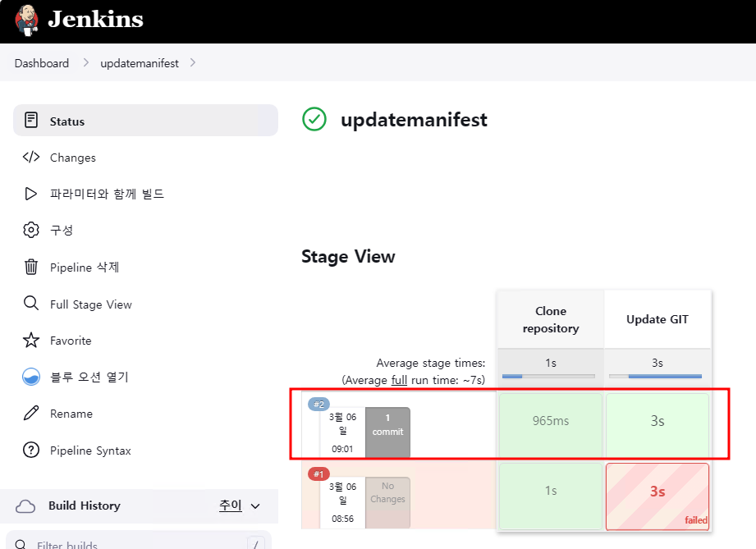This screenshot has height=549, width=756.
Task: Click chevron next to 추이
Action: coord(255,506)
